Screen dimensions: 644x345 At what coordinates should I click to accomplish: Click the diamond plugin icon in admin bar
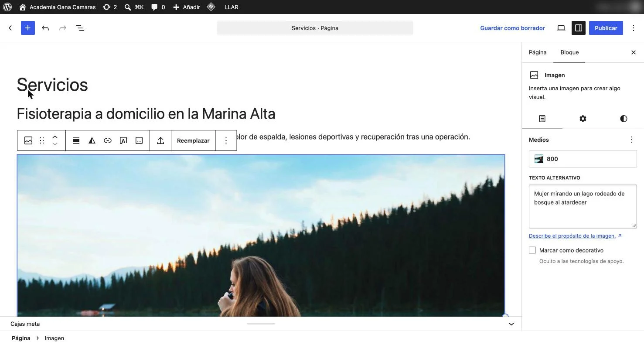(211, 7)
